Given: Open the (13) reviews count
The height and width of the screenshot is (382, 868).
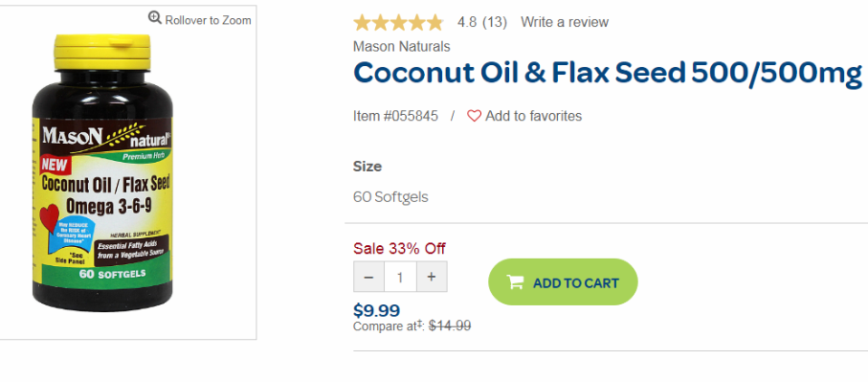Looking at the screenshot, I should 495,23.
